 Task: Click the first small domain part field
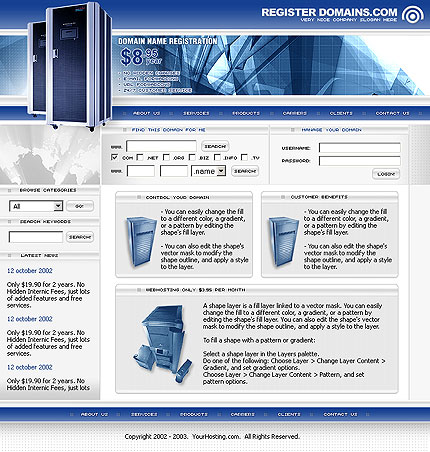click(141, 171)
